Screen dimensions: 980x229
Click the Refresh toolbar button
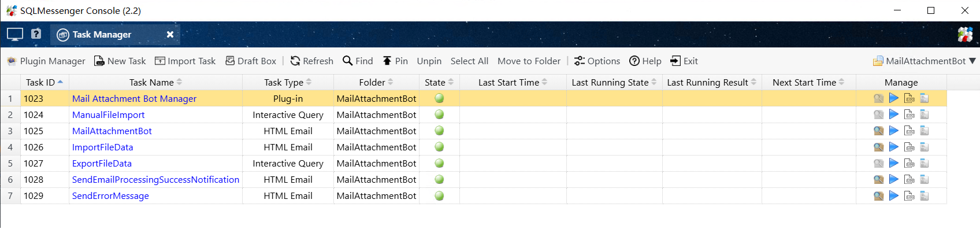click(x=311, y=61)
